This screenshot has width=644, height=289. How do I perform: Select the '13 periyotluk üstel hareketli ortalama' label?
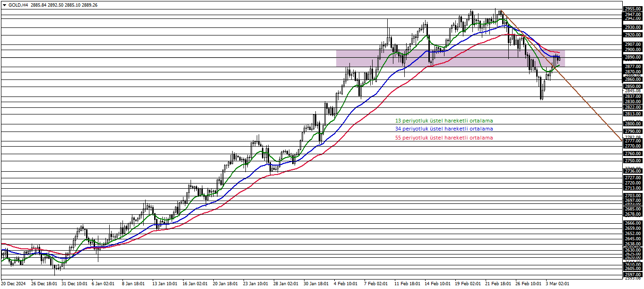tap(444, 121)
